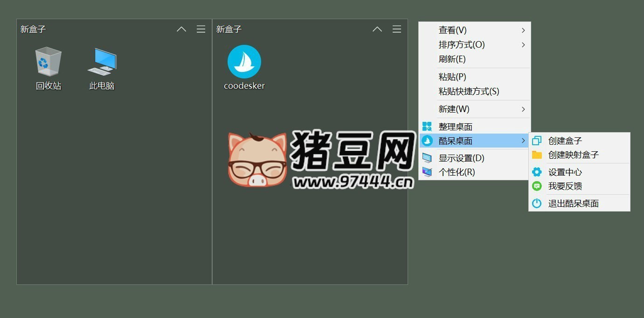Screen dimensions: 644x318
Task: Select the 我要反馈 feedback icon
Action: point(537,186)
